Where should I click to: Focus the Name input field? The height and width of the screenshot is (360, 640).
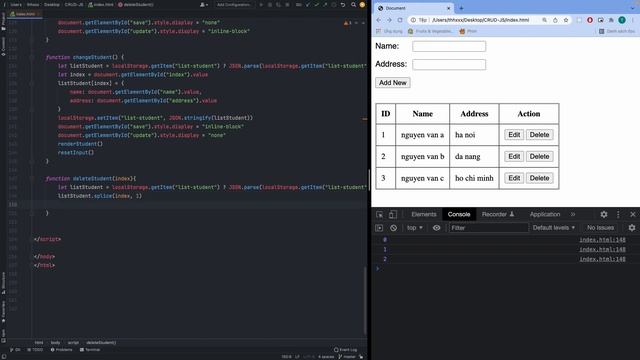pyautogui.click(x=449, y=47)
